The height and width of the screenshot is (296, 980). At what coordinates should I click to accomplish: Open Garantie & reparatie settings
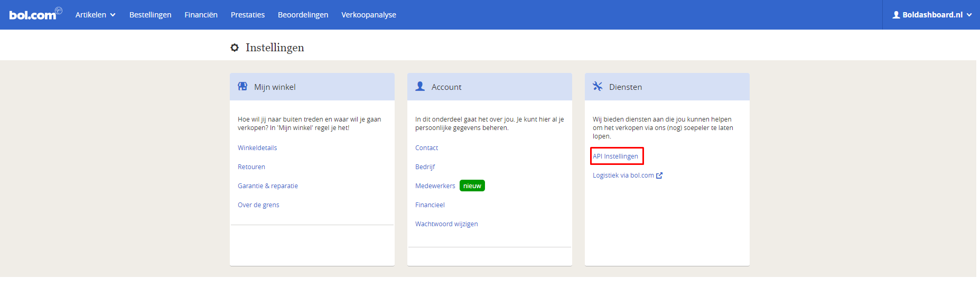pos(268,186)
